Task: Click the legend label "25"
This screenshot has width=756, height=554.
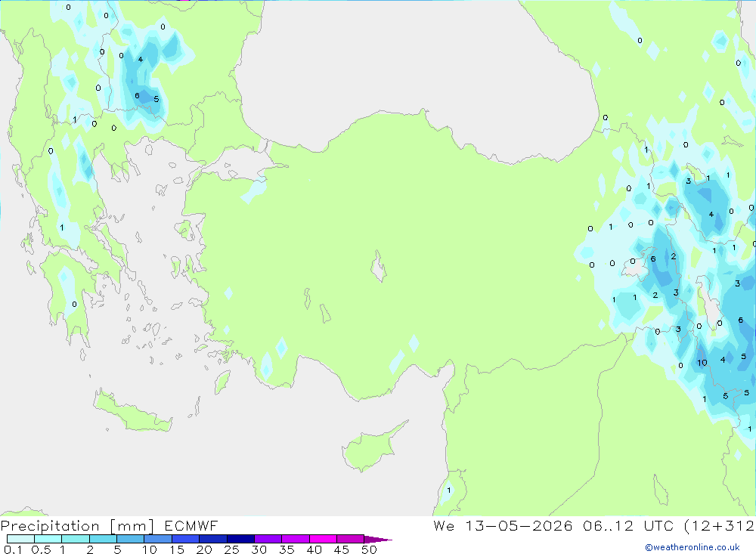Action: point(231,549)
